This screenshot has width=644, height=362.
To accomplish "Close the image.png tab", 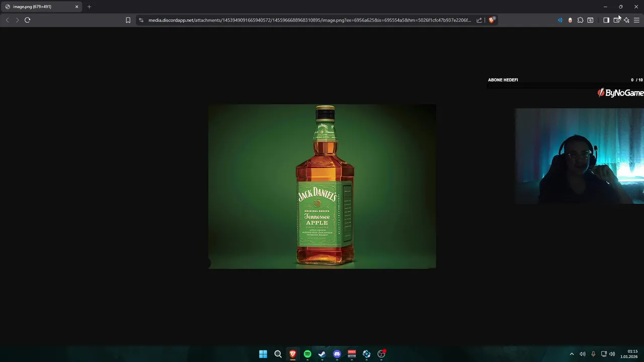I will (77, 7).
